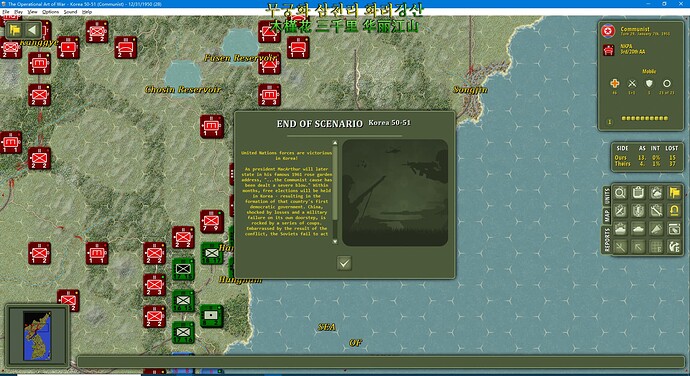
Task: Open the Sound menu
Action: coord(70,12)
